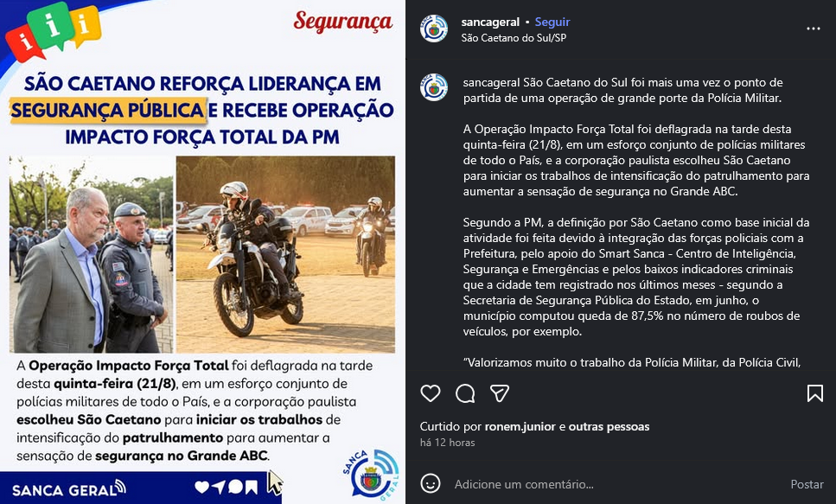
Task: Click the sancageral profile avatar in header
Action: (433, 29)
